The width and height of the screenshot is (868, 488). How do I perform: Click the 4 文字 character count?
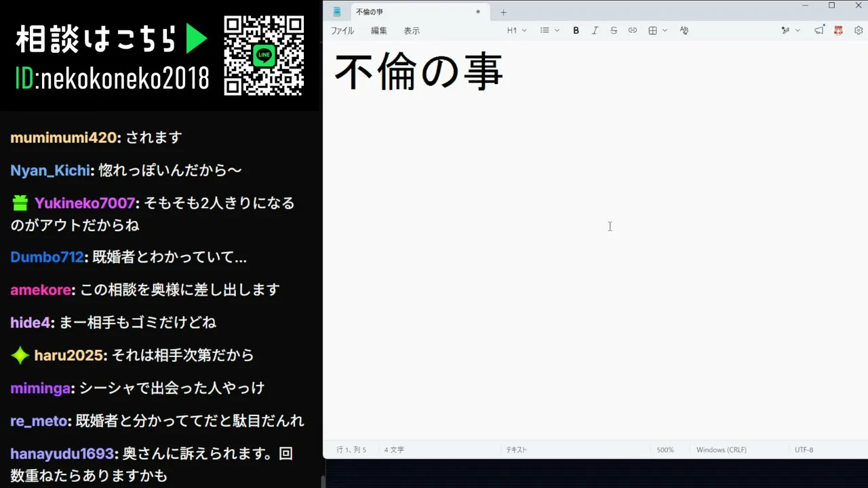point(394,450)
